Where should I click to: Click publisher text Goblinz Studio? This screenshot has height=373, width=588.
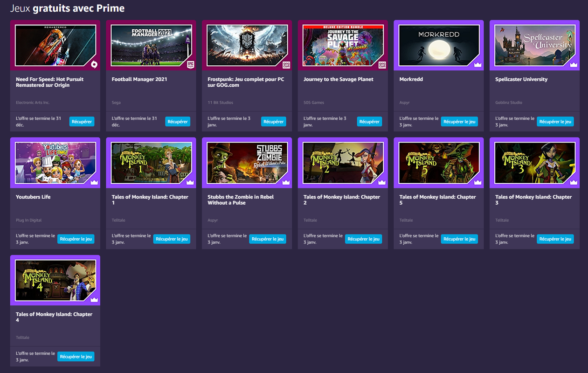click(509, 103)
